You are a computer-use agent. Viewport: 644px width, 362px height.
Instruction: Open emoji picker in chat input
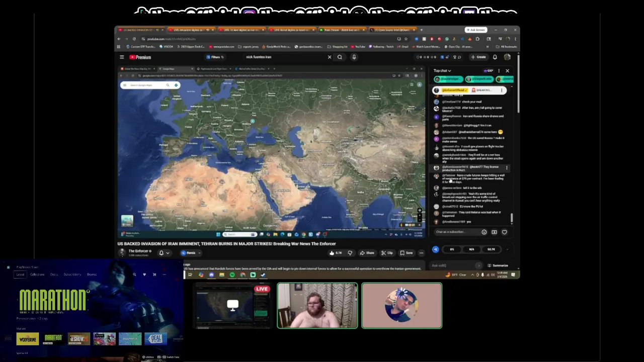[x=484, y=232]
